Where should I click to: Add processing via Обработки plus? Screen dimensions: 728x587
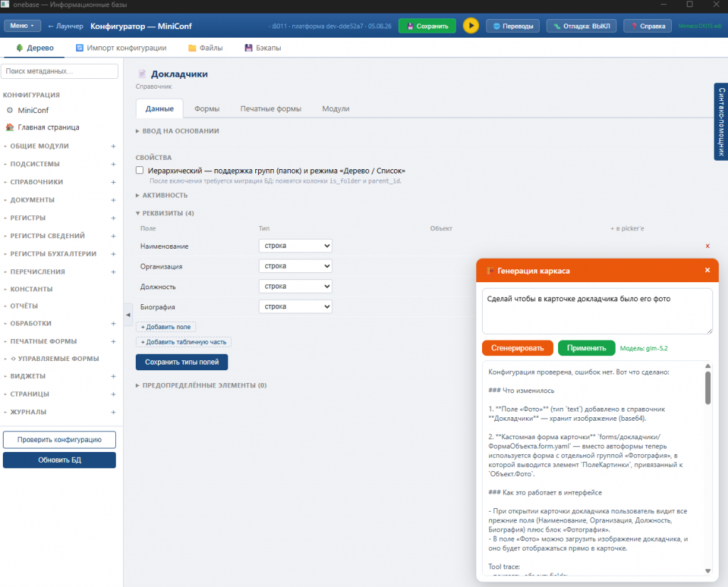point(113,323)
